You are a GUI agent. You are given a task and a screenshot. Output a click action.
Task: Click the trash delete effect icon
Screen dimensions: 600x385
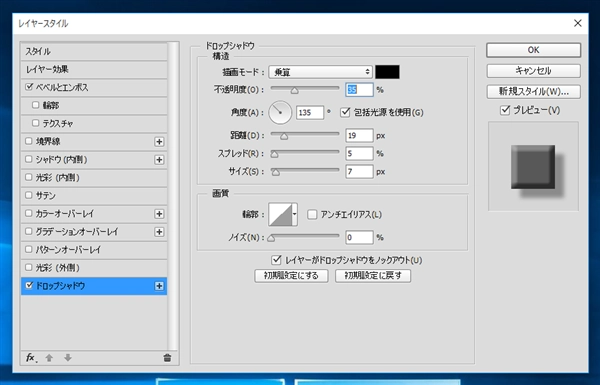pos(167,358)
